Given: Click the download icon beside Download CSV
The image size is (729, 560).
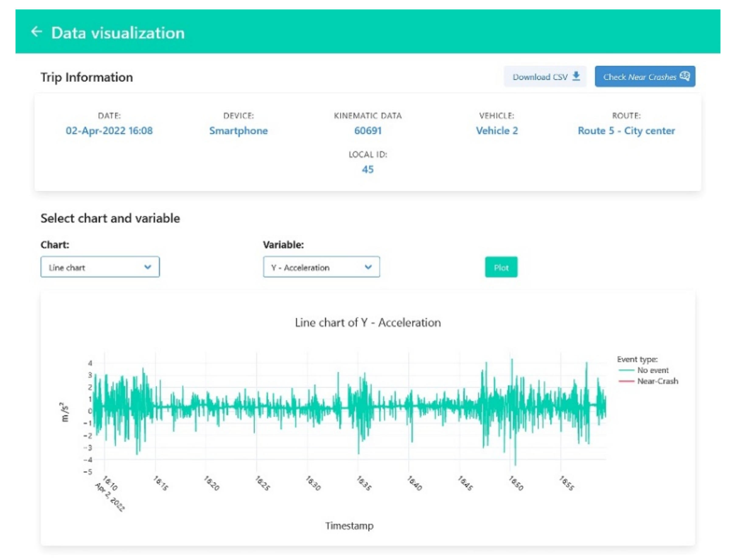Looking at the screenshot, I should click(576, 76).
